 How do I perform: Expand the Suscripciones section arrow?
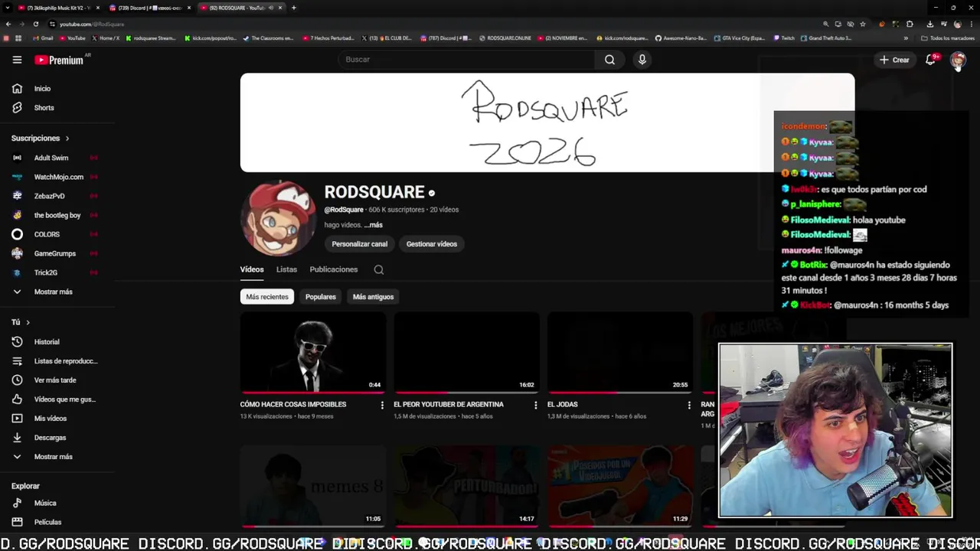[x=67, y=139]
